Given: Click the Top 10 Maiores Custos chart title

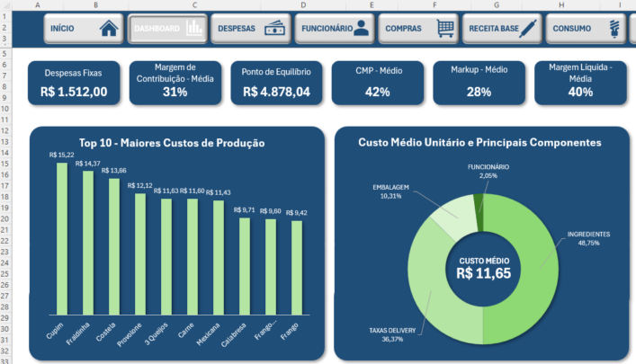Looking at the screenshot, I should pyautogui.click(x=172, y=143).
